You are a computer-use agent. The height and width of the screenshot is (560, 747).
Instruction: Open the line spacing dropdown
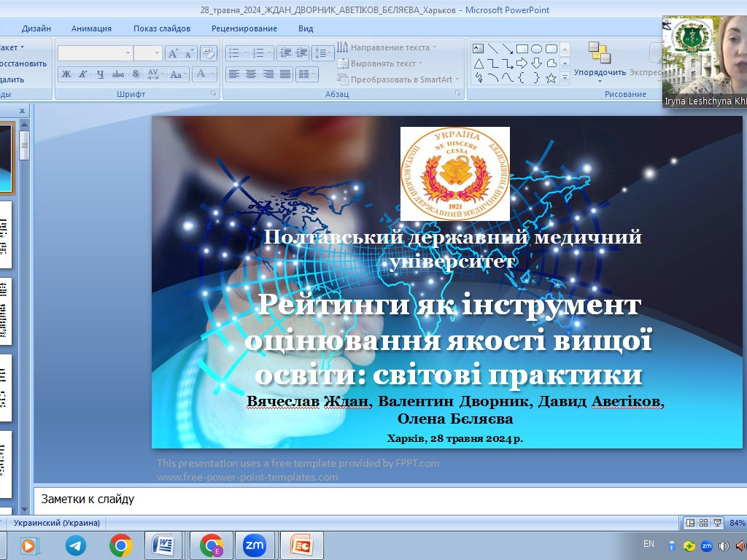tap(322, 53)
